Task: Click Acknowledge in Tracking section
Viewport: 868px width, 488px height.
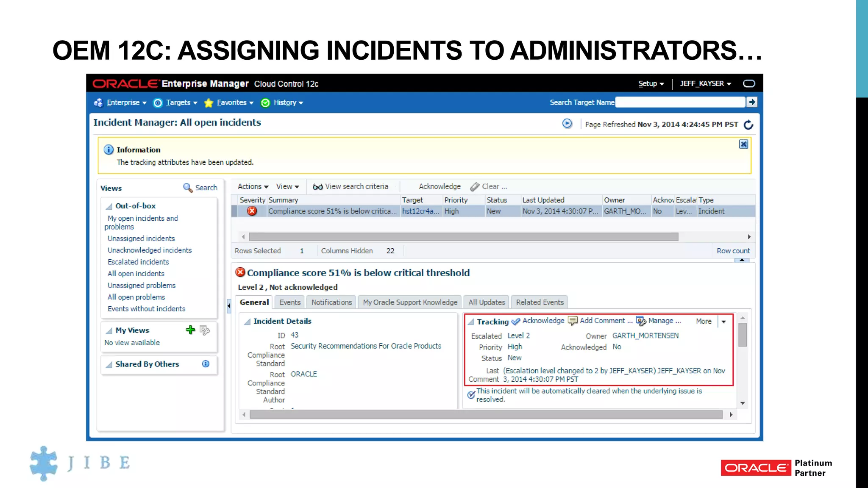Action: tap(538, 321)
